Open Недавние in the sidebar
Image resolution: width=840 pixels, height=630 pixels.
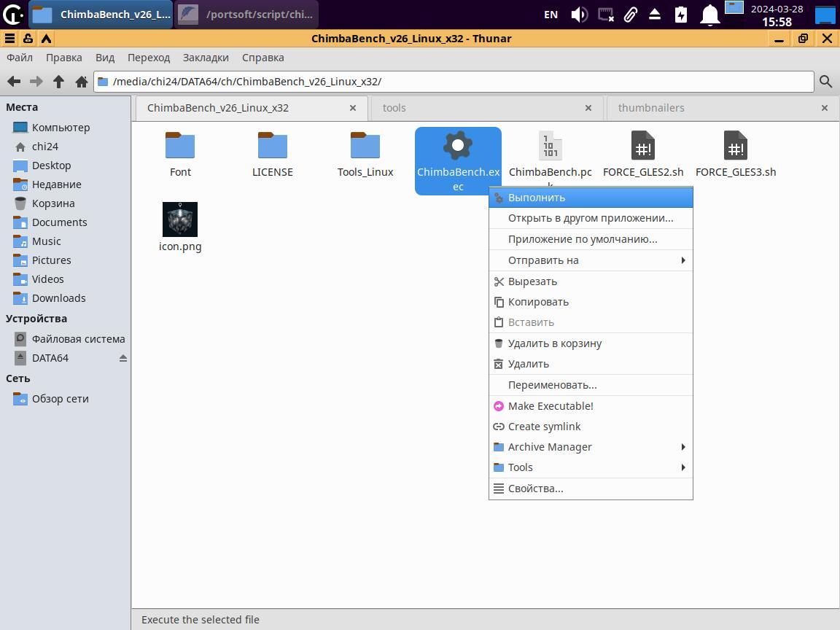click(56, 184)
